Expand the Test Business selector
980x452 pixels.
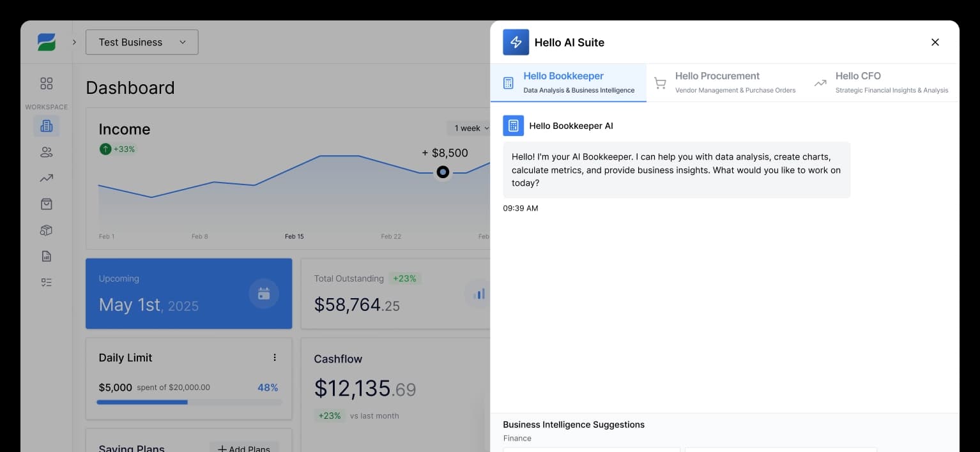coord(142,42)
